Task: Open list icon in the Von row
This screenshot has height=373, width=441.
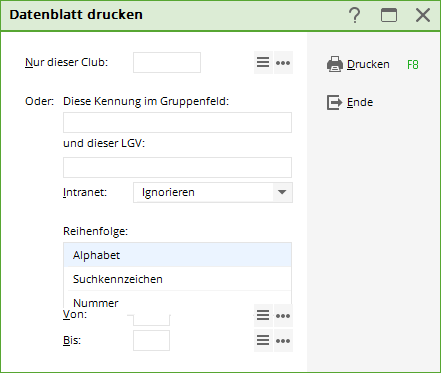Action: point(263,315)
